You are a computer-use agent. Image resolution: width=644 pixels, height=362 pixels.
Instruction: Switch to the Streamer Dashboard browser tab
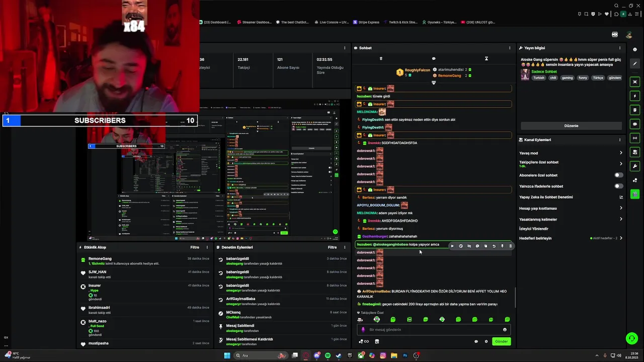pos(254,22)
